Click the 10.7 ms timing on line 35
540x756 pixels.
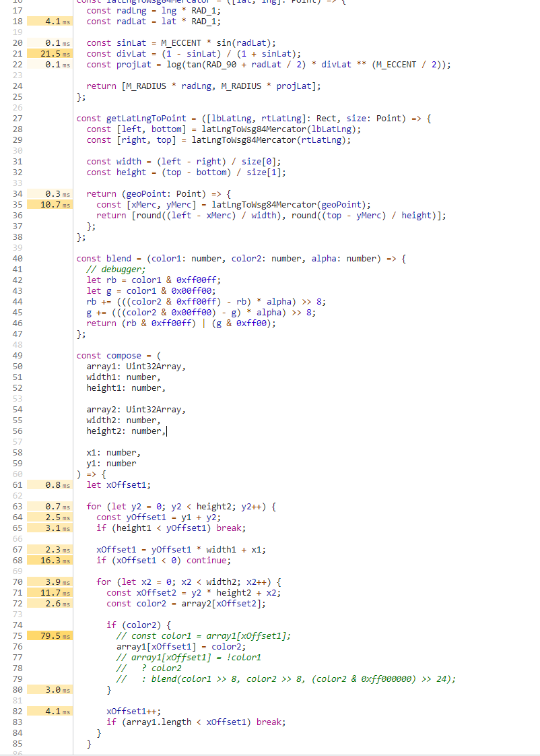(50, 205)
